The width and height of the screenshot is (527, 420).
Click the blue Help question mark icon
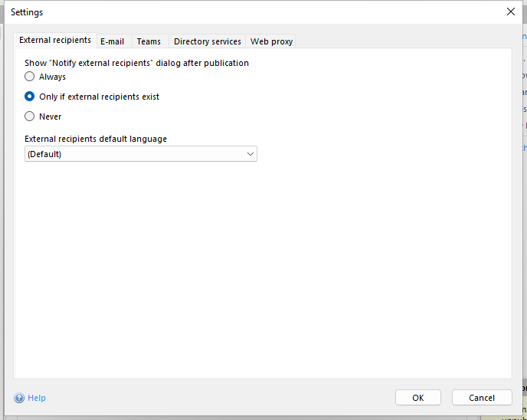tap(19, 398)
